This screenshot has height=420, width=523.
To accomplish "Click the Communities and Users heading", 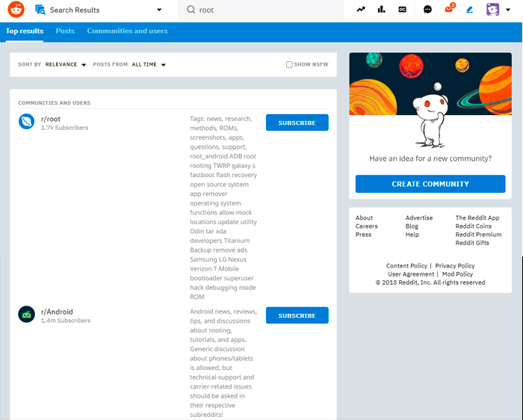I will click(x=55, y=102).
